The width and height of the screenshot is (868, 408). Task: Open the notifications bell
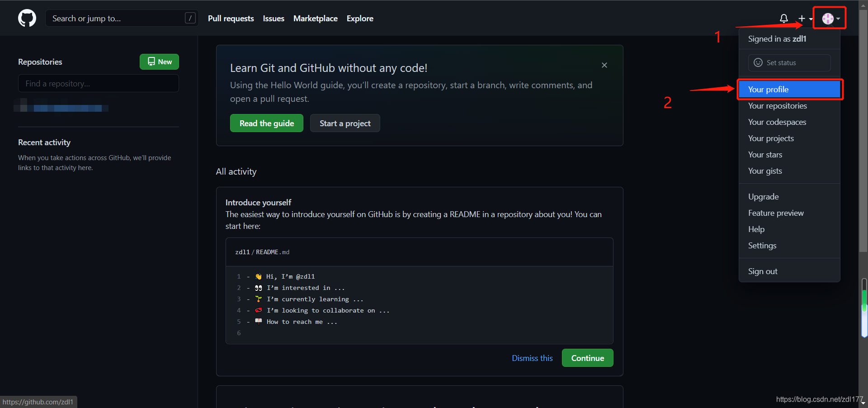point(784,19)
